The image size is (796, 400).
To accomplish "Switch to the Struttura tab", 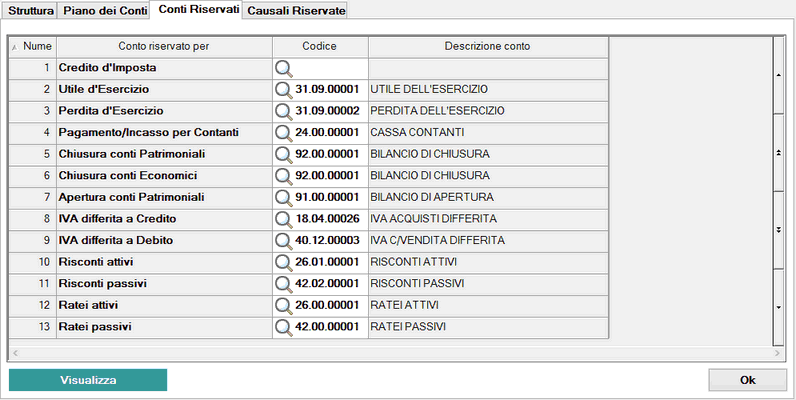I will (31, 11).
